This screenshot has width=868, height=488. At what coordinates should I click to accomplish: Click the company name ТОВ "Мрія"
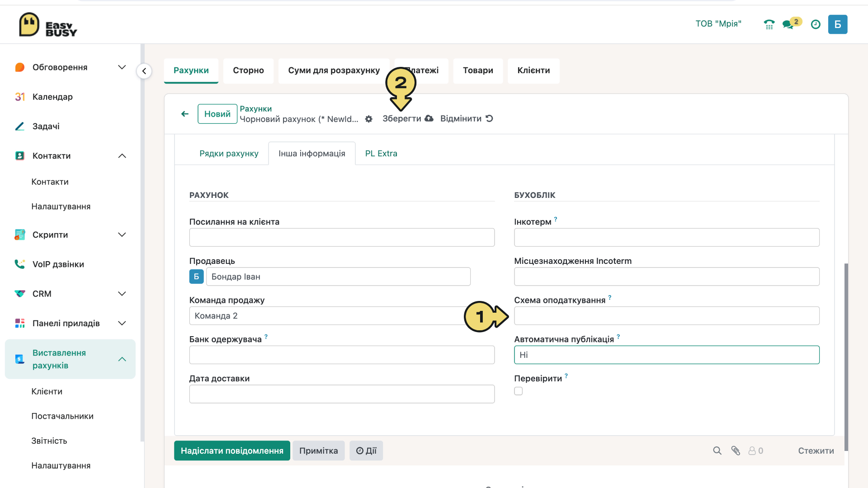pos(718,24)
